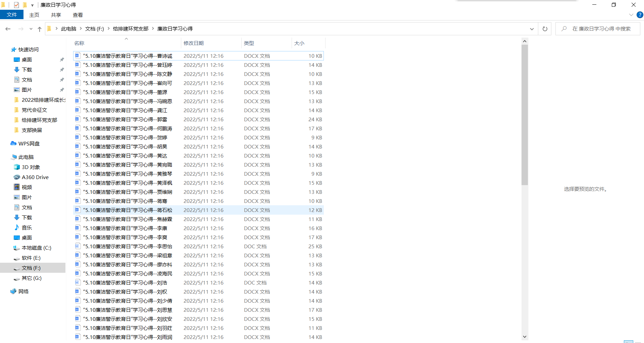Refresh the current folder view
Viewport: 644px width, 343px height.
coord(545,29)
